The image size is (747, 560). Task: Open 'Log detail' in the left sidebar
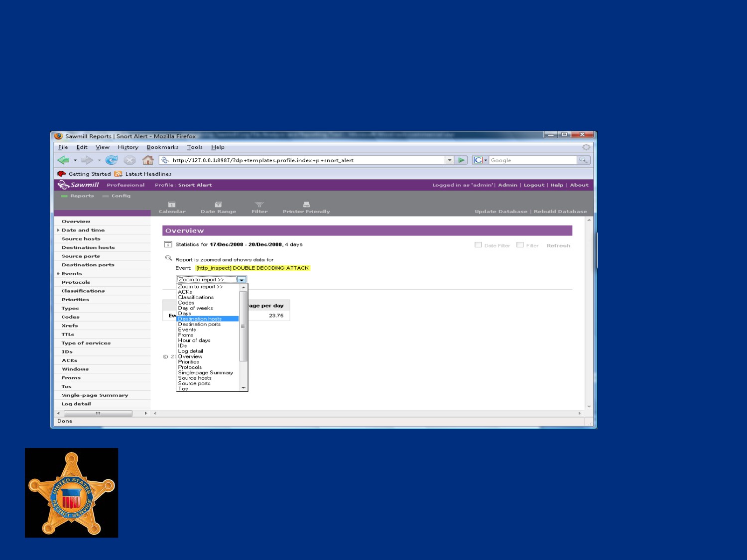76,404
